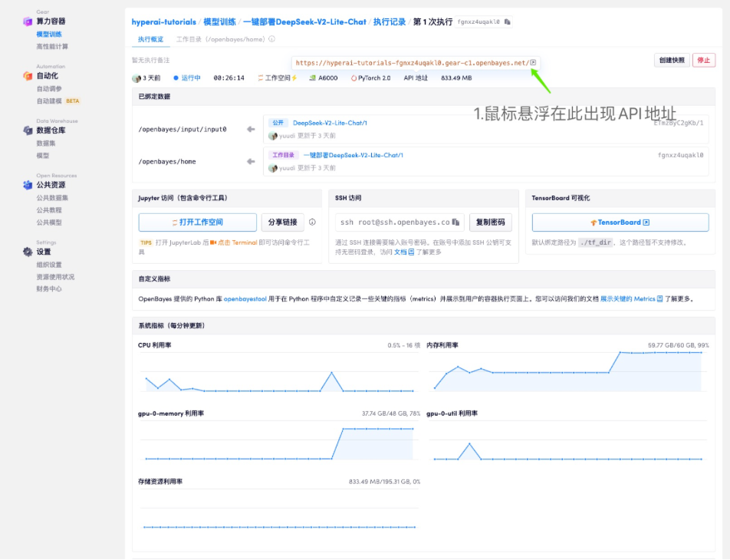
Task: Click the 文档 link in SSH section
Action: [400, 252]
